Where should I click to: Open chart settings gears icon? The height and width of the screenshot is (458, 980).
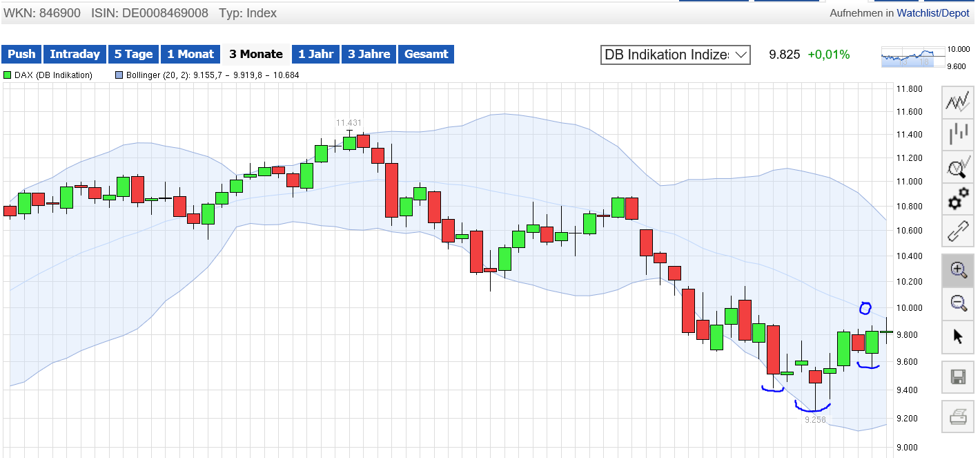click(958, 199)
